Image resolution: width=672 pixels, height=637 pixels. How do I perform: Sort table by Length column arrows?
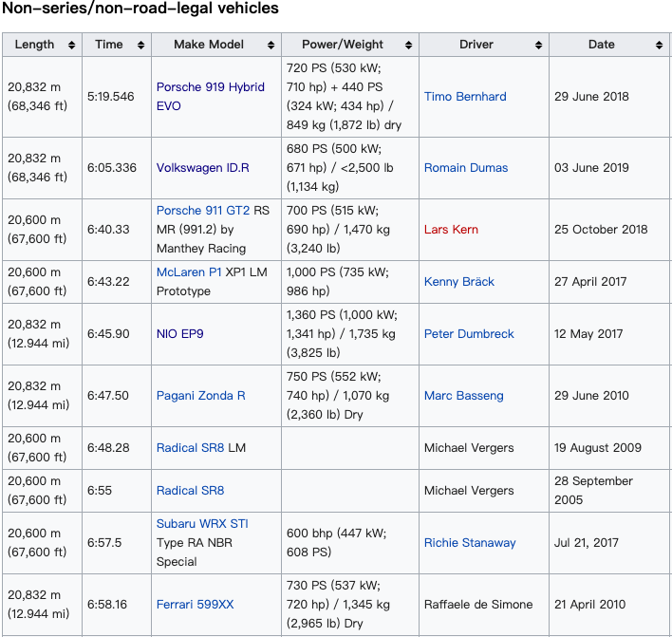(x=71, y=45)
